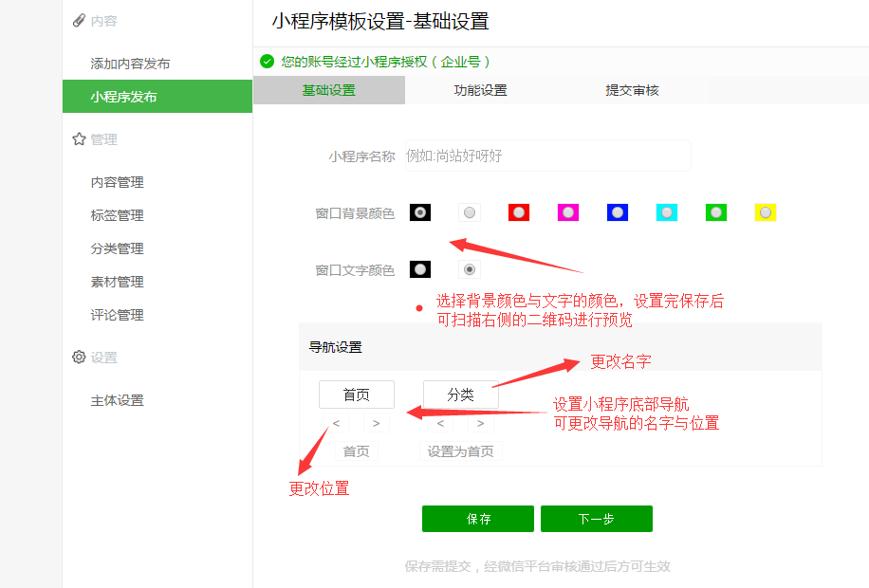The height and width of the screenshot is (588, 869).
Task: Choose magenta window background color
Action: [568, 212]
